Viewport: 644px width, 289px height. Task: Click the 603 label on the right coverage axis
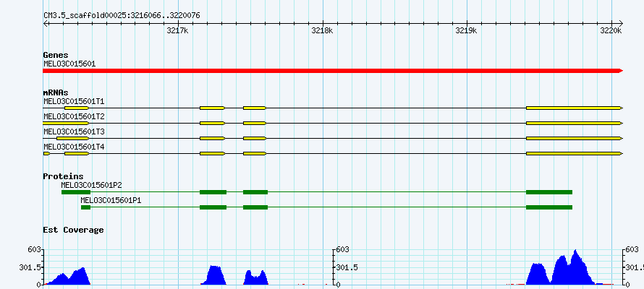pos(632,249)
